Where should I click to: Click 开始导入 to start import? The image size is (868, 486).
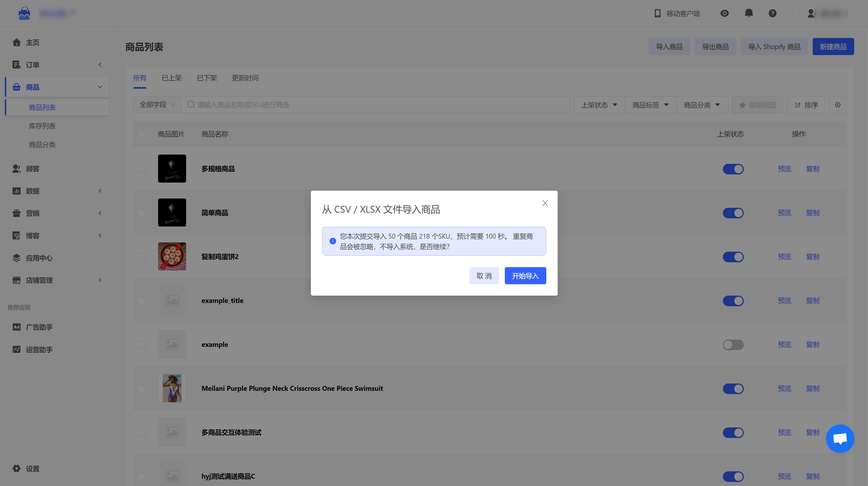point(525,276)
